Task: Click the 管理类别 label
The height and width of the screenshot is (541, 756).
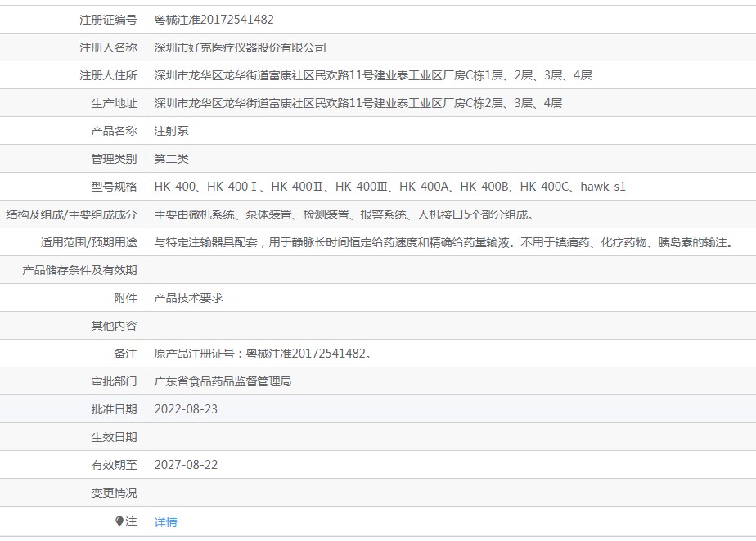Action: point(114,159)
